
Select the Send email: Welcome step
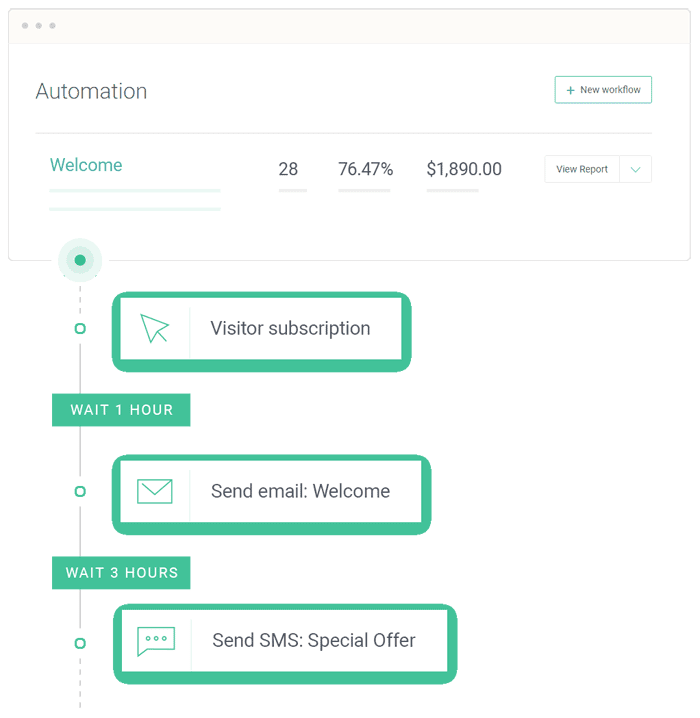pyautogui.click(x=300, y=492)
